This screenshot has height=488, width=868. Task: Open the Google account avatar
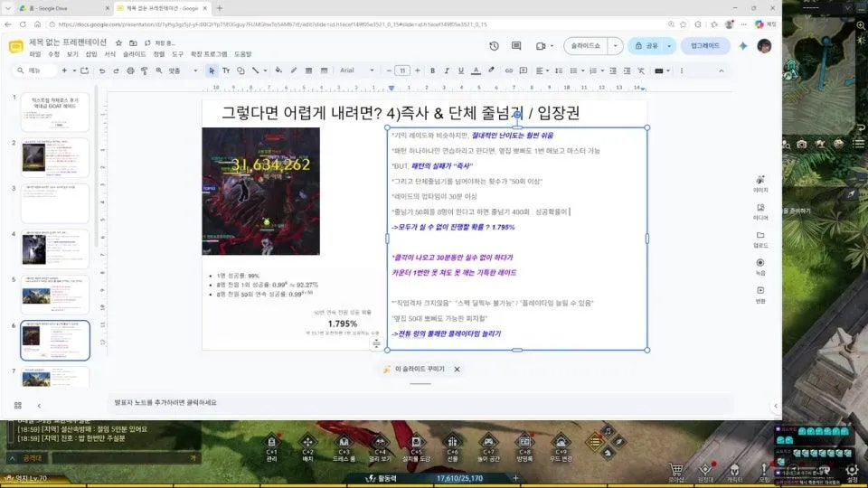[765, 46]
